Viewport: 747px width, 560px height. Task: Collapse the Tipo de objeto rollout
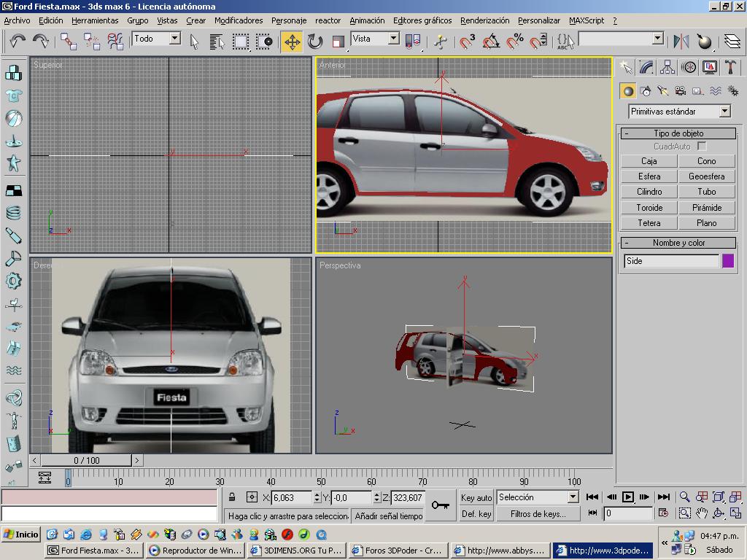(x=678, y=133)
